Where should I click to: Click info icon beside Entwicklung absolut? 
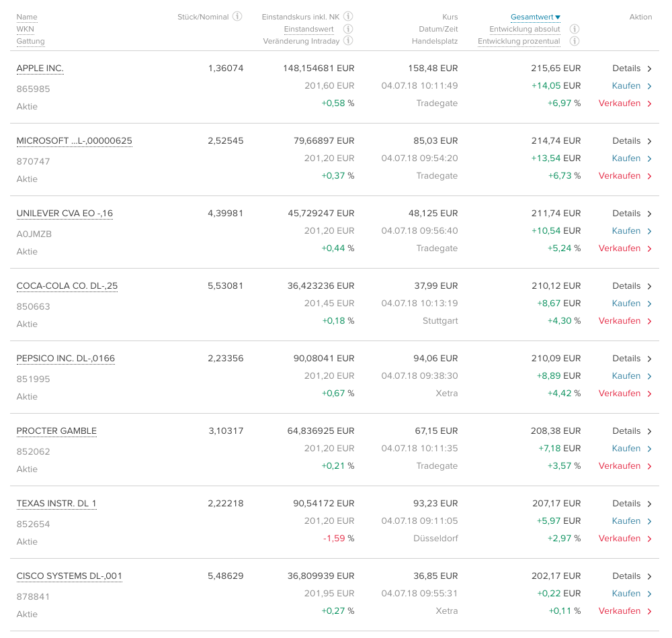(x=575, y=29)
